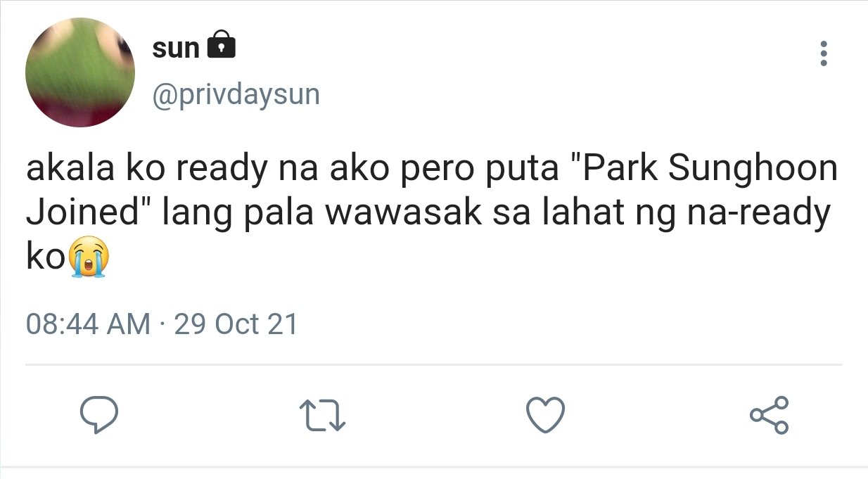Viewport: 868px width, 479px height.
Task: Click the word ko beside the emoji
Action: click(46, 257)
